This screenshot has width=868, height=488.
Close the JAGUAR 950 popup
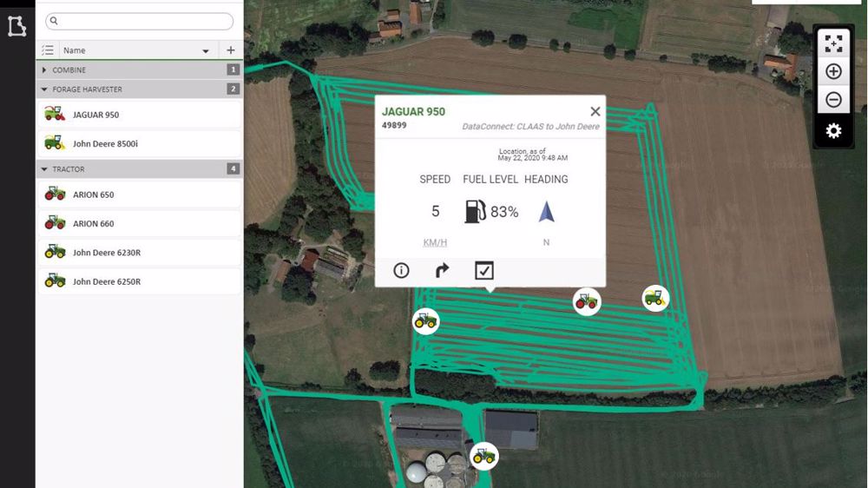[595, 111]
